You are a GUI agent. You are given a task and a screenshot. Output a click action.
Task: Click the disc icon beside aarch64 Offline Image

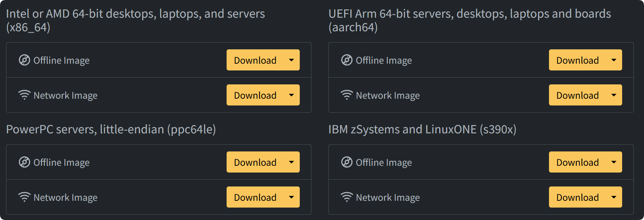point(347,60)
